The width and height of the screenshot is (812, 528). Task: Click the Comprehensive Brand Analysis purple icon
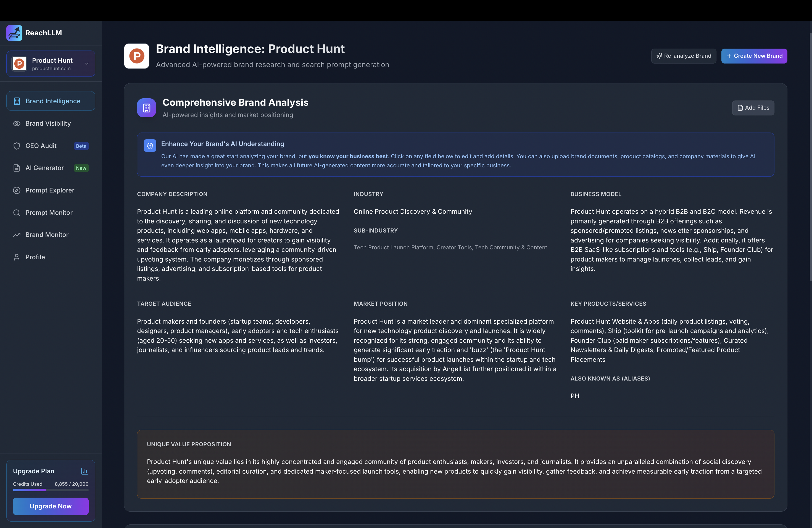(146, 108)
